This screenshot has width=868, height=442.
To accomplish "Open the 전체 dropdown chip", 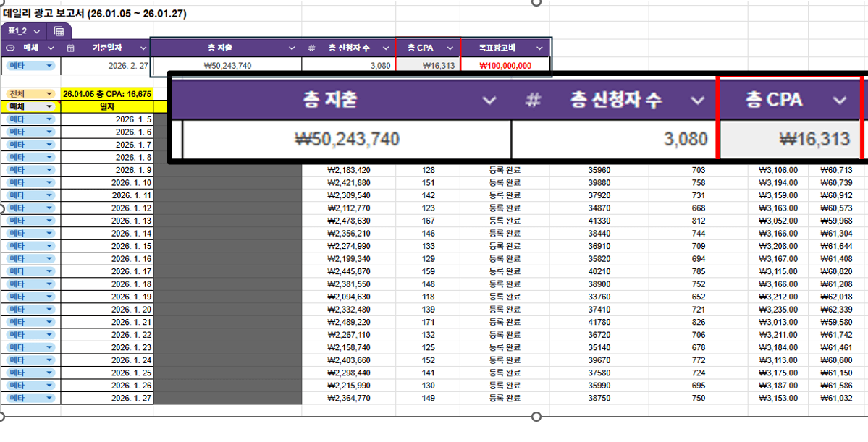I will 31,94.
